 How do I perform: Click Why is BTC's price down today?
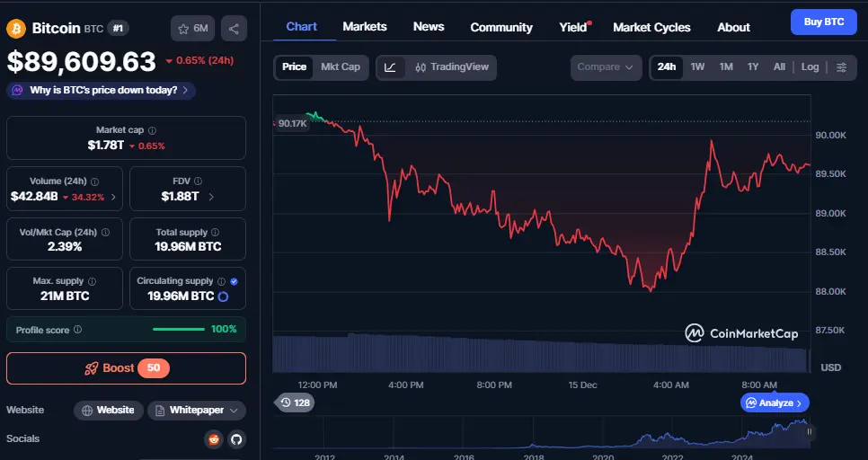(101, 91)
